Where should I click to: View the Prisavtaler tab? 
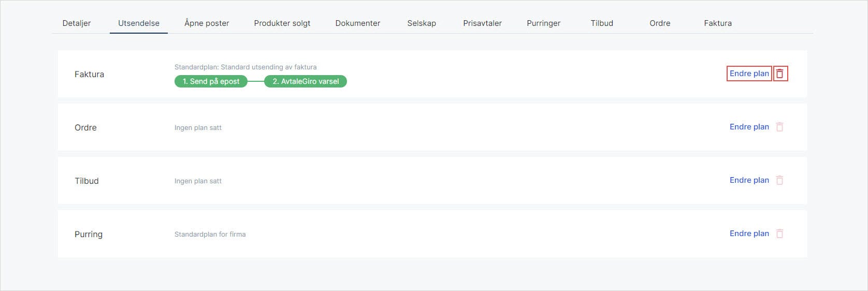point(482,23)
